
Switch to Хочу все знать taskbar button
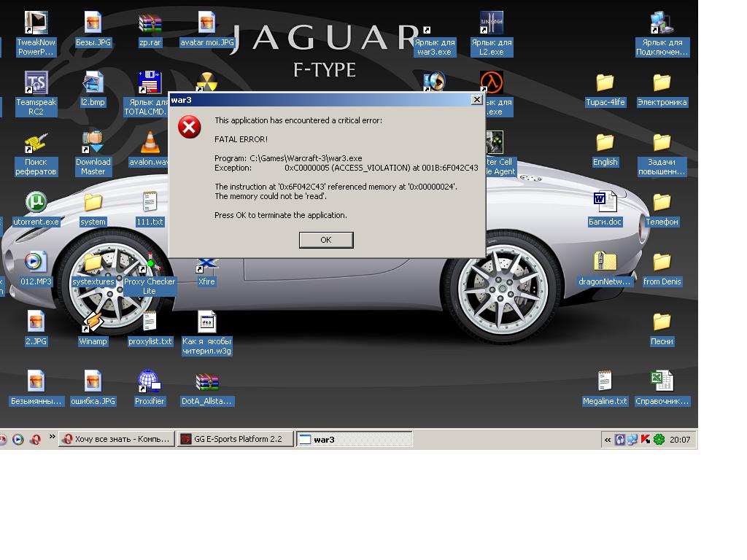pyautogui.click(x=117, y=439)
